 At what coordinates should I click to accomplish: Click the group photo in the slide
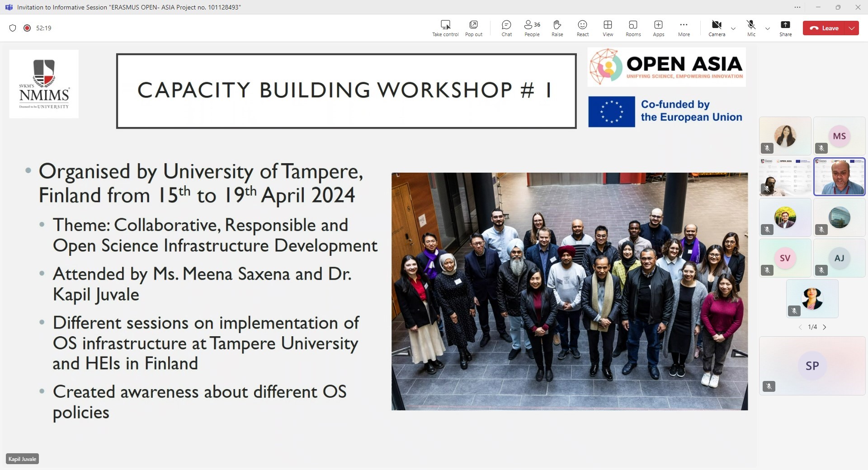coord(570,291)
